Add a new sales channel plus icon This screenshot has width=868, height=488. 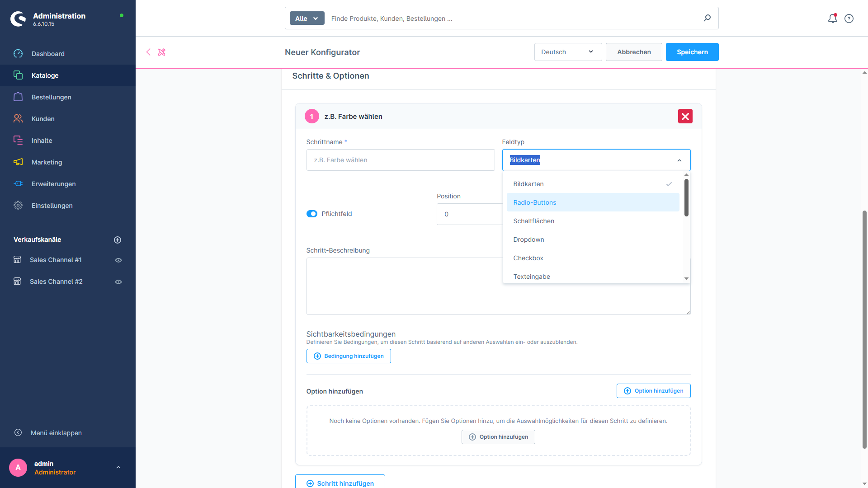click(118, 240)
